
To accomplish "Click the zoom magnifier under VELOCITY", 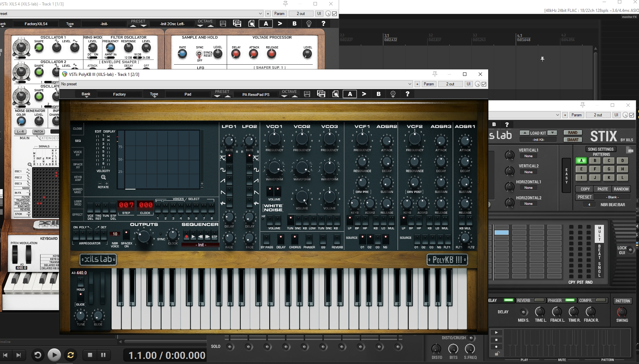I will tap(103, 177).
